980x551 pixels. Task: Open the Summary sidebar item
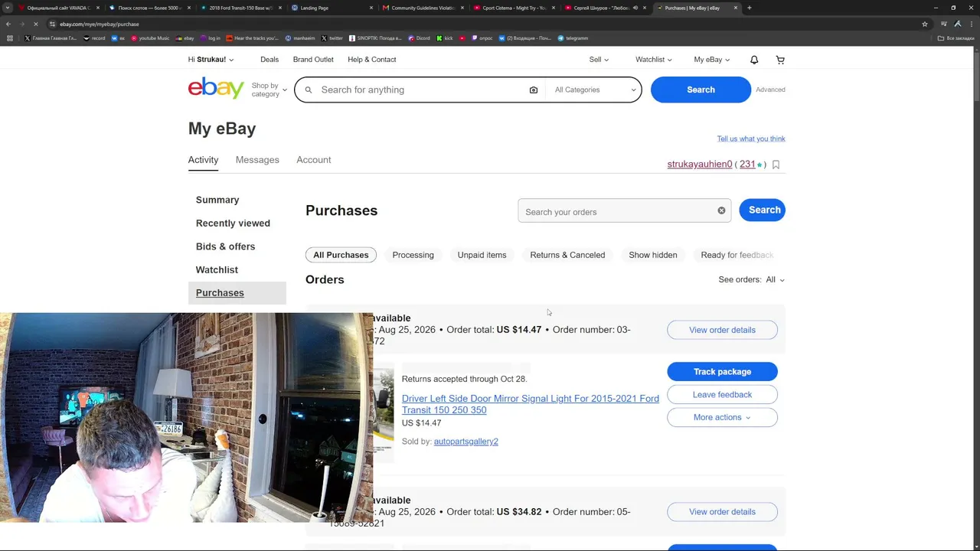[217, 200]
